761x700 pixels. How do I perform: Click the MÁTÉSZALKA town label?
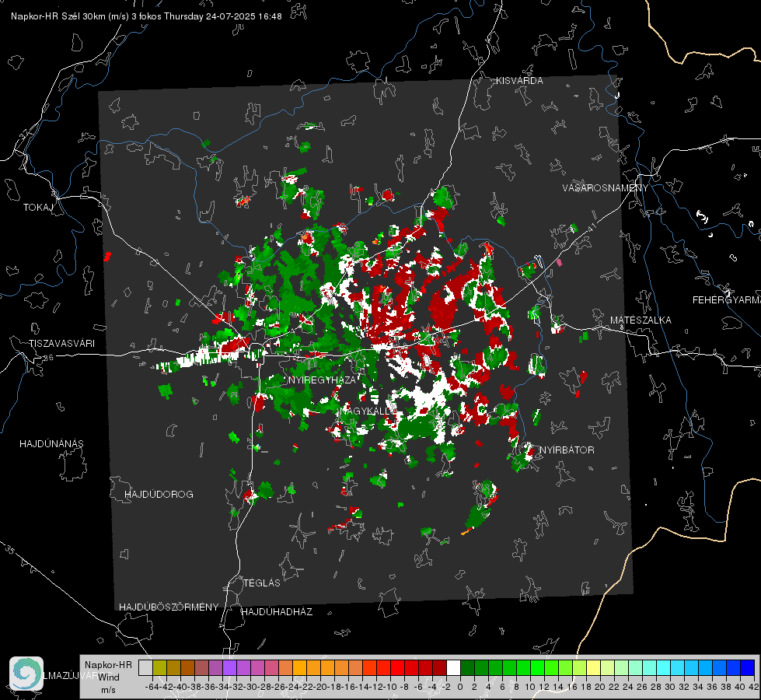(x=641, y=320)
